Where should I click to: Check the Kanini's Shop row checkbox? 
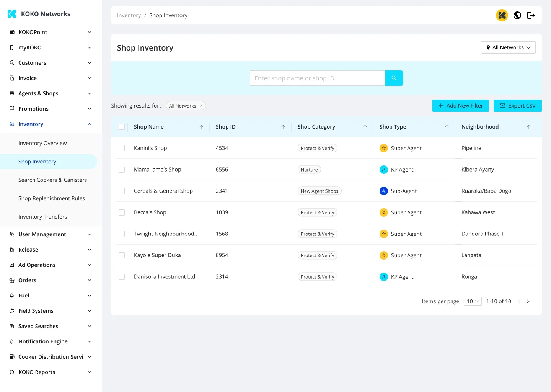tap(122, 148)
